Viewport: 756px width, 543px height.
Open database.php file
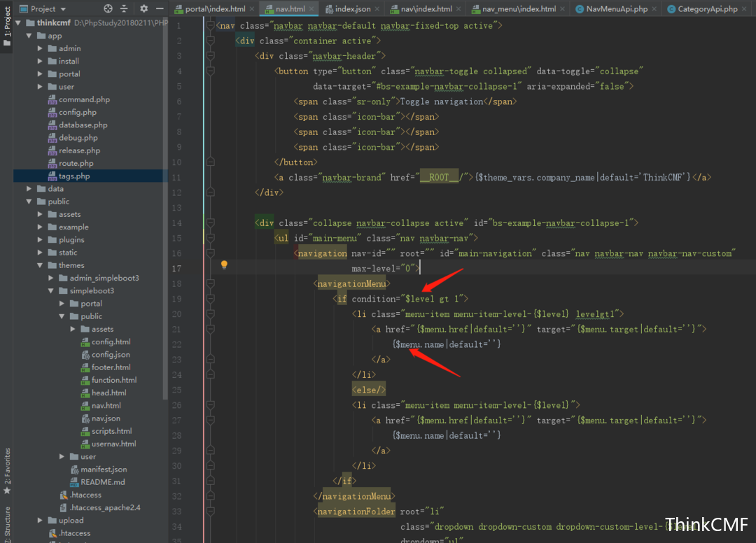click(x=83, y=125)
